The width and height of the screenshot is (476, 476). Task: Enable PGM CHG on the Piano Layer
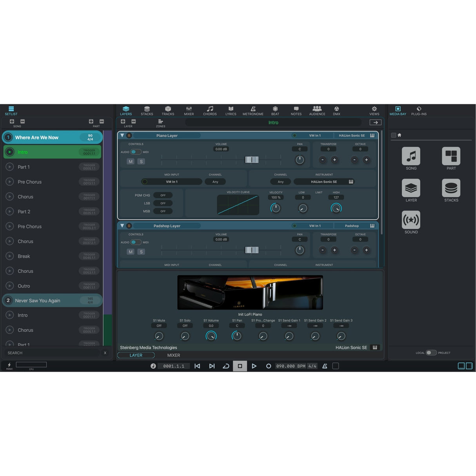pyautogui.click(x=163, y=195)
